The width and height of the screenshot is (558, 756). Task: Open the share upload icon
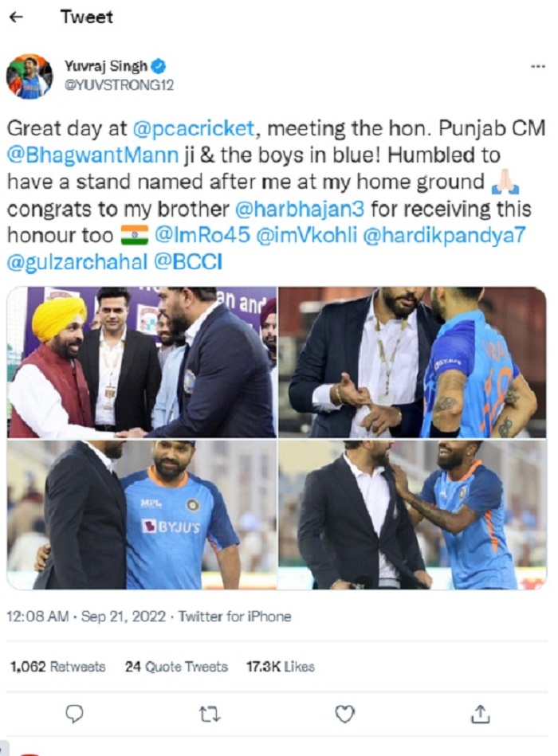click(x=480, y=714)
